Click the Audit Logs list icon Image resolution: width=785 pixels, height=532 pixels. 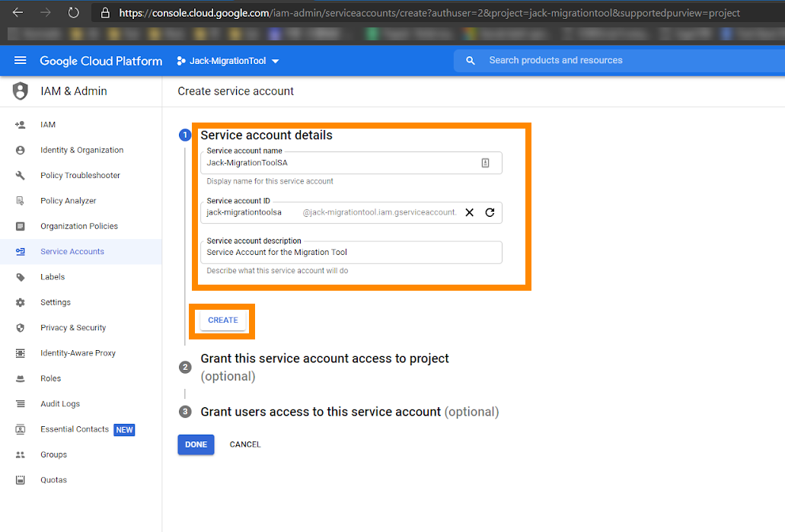coord(20,404)
